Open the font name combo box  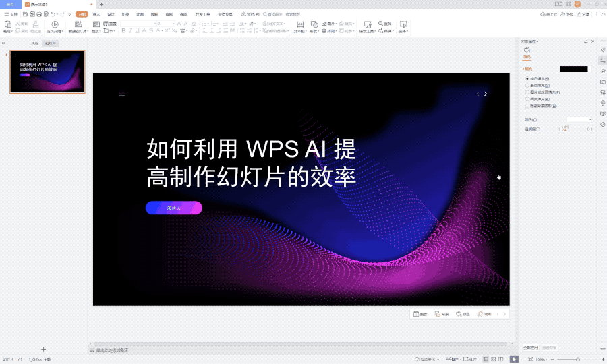pyautogui.click(x=138, y=24)
